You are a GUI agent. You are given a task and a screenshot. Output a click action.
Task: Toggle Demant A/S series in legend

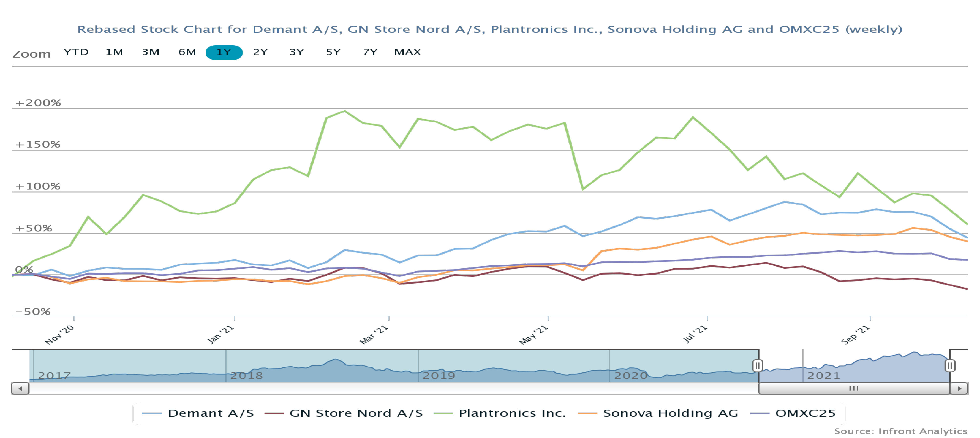pos(210,413)
